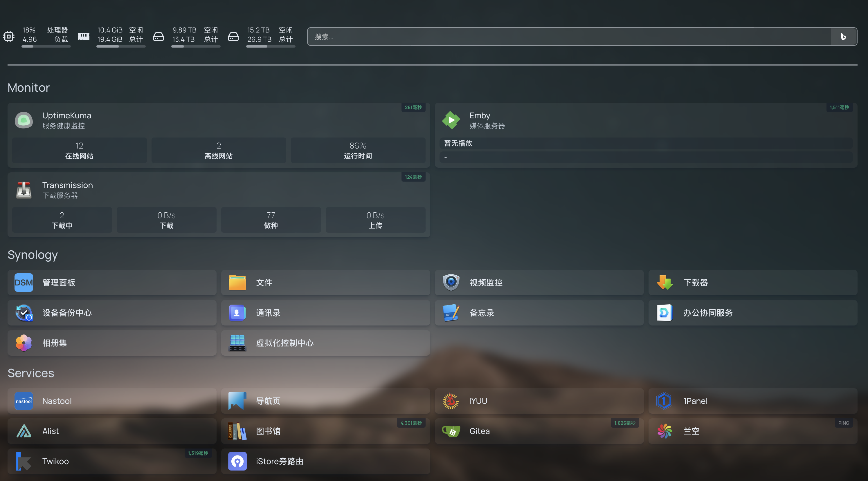
Task: Select the 备忘录 notes icon
Action: click(450, 312)
